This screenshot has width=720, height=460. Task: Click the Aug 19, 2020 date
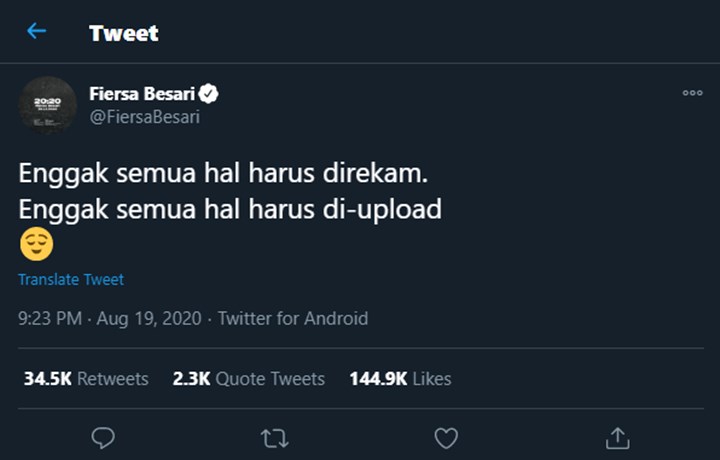pos(151,319)
